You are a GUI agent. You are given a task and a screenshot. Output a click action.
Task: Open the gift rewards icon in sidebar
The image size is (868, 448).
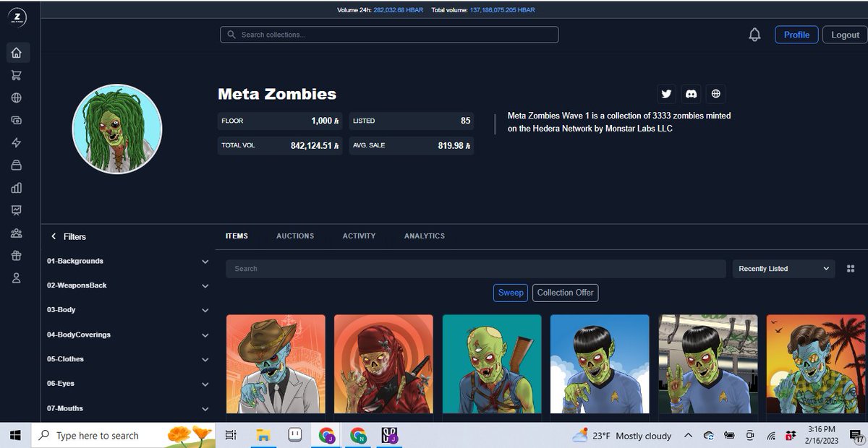pos(17,255)
